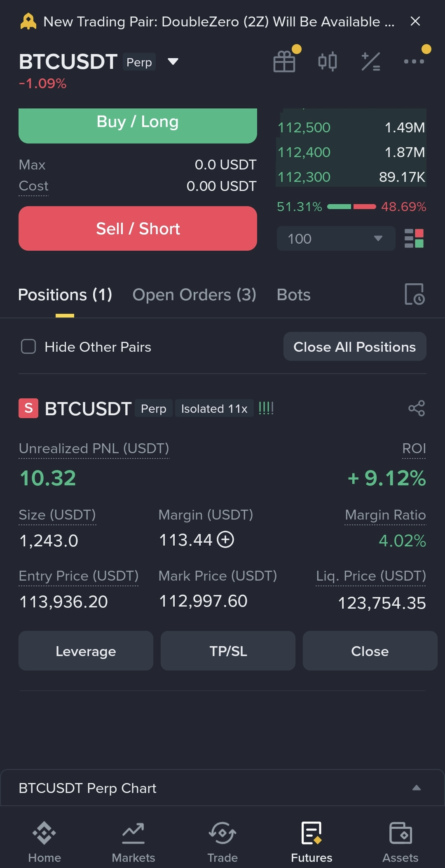Switch to the Open Orders (3) tab
Image resolution: width=445 pixels, height=868 pixels.
[194, 295]
